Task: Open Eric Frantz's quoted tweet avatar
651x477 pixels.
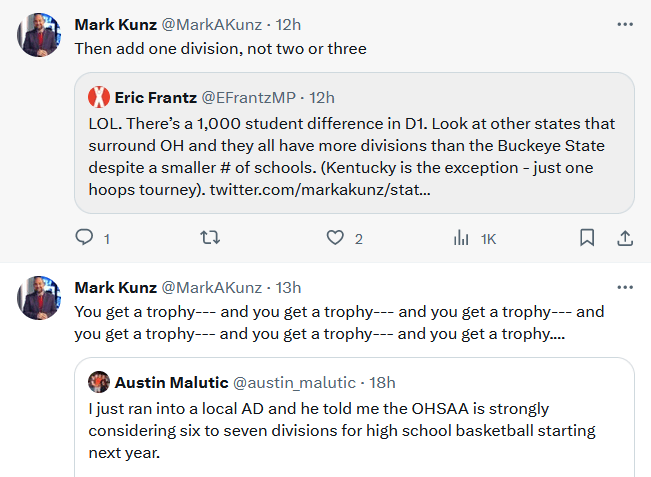Action: [x=99, y=97]
